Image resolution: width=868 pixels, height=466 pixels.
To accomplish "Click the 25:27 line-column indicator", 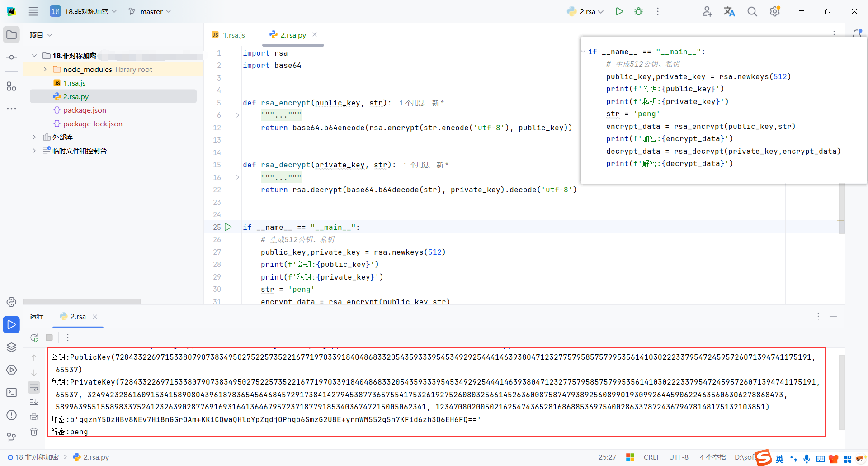I will click(607, 457).
